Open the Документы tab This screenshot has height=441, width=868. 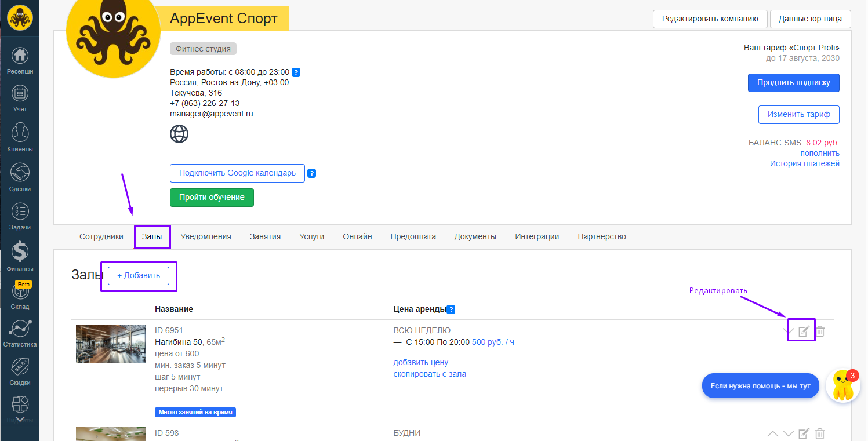tap(475, 236)
